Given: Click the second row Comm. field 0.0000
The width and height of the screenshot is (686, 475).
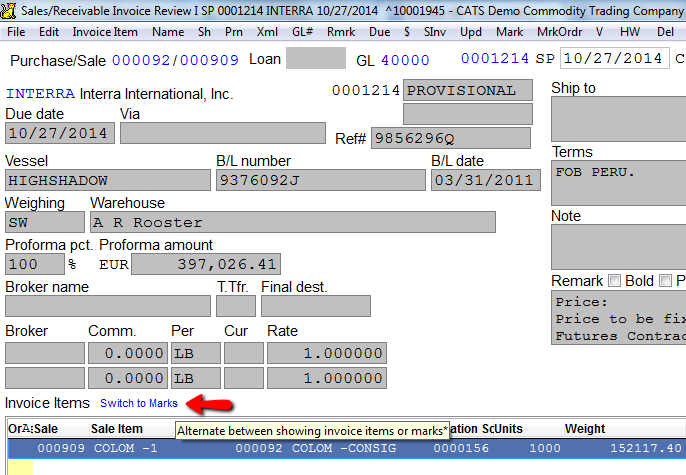Looking at the screenshot, I should coord(128,378).
